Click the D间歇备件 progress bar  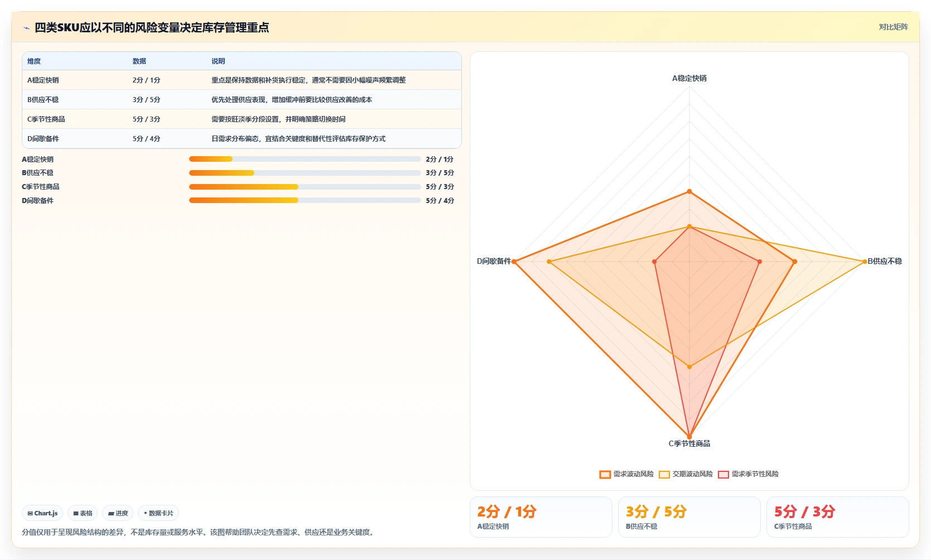pyautogui.click(x=305, y=200)
